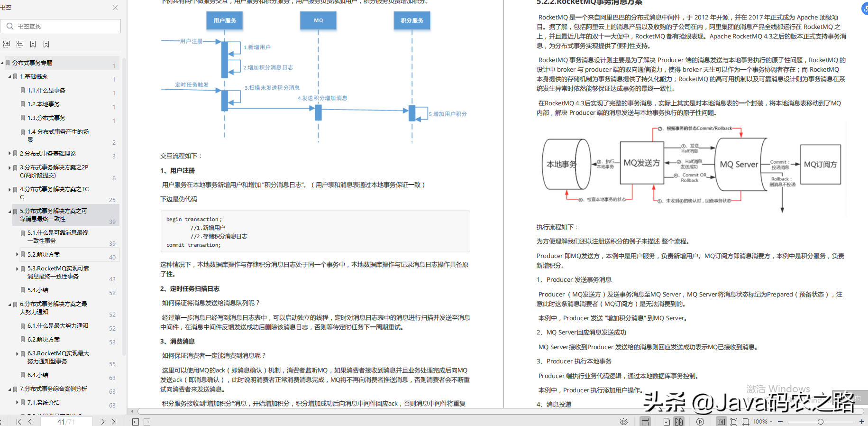Open the 100% zoom dropdown
The width and height of the screenshot is (868, 426).
[x=763, y=422]
